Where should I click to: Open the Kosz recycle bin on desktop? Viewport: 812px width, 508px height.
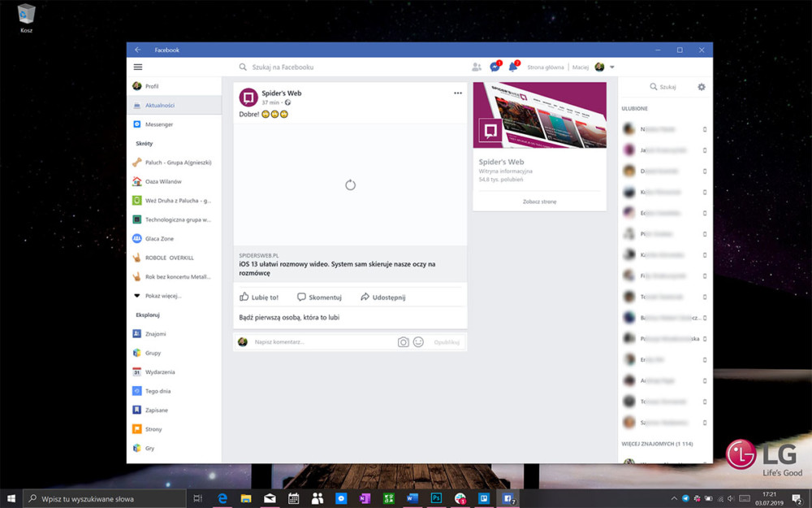27,19
